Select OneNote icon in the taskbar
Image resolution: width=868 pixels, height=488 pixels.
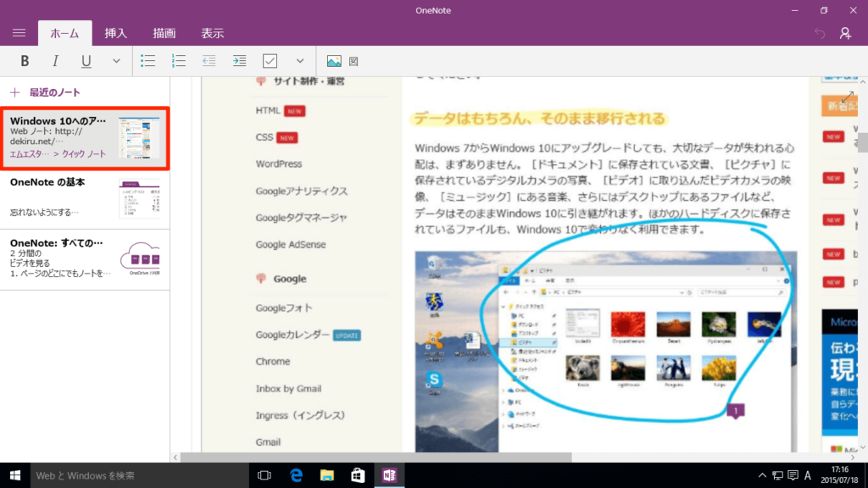point(389,475)
